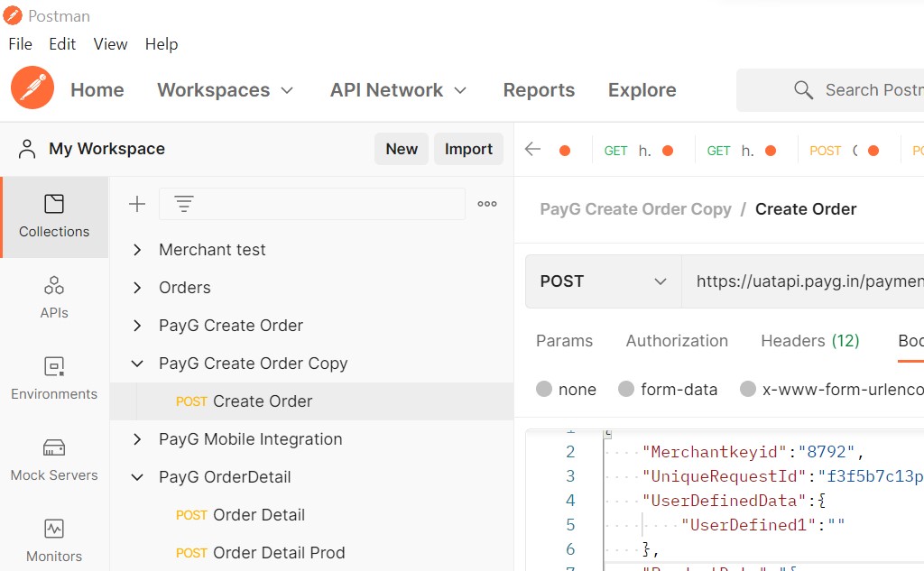Viewport: 924px width, 571px height.
Task: Click the collections filter input field
Action: (312, 204)
